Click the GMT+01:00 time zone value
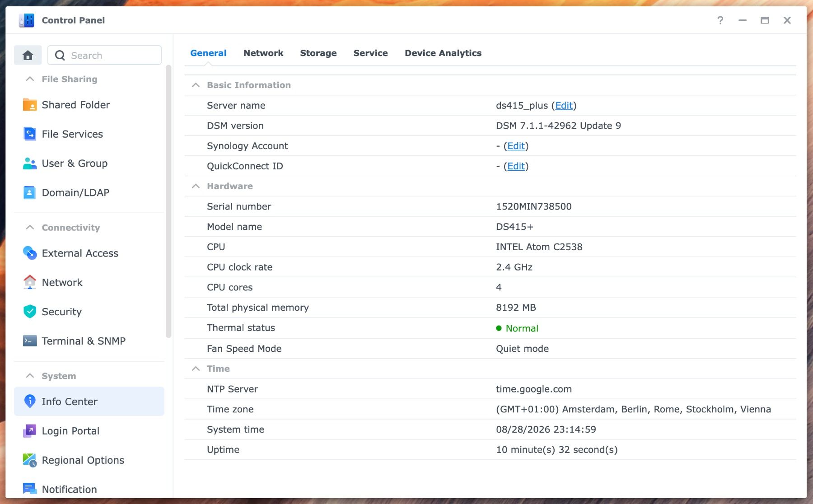This screenshot has width=813, height=504. point(633,409)
